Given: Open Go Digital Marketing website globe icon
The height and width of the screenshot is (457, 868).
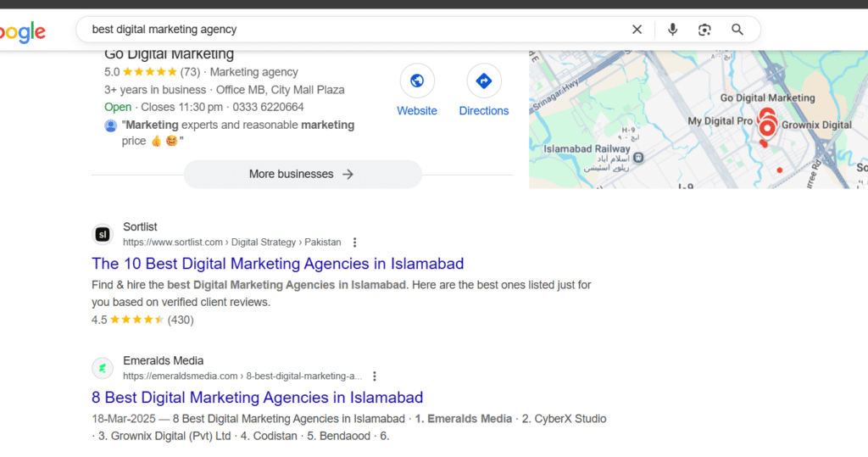Looking at the screenshot, I should (x=417, y=81).
